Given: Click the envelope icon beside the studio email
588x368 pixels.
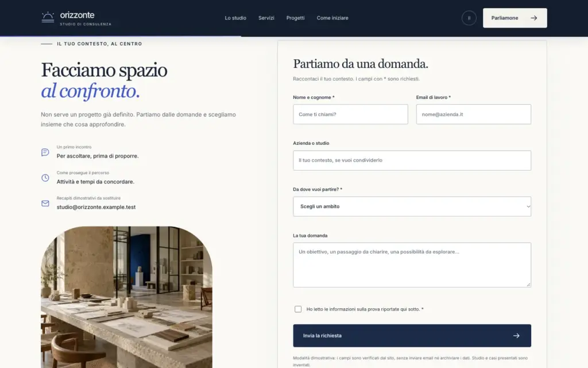Looking at the screenshot, I should tap(45, 203).
